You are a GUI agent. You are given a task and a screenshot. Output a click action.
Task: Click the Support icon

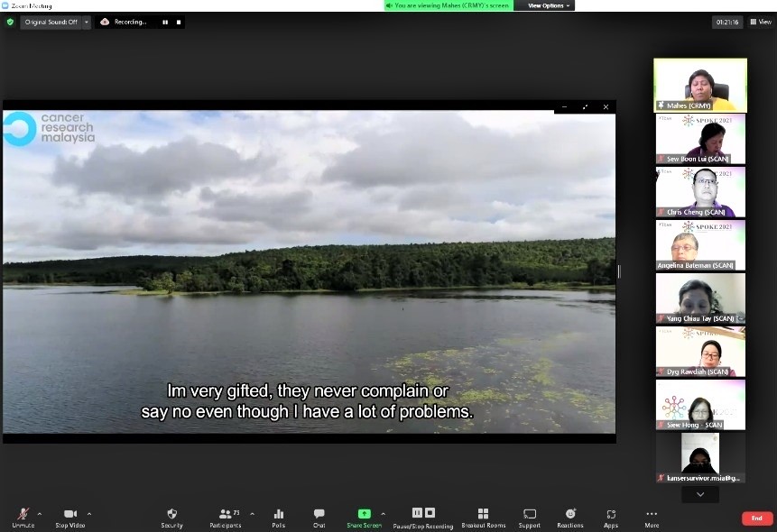click(x=529, y=516)
